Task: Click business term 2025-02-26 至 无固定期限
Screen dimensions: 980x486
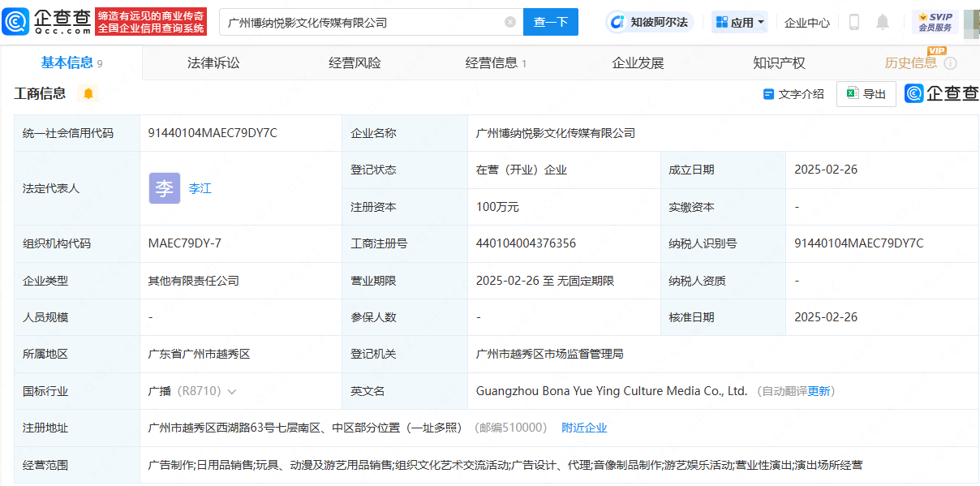Action: 545,281
